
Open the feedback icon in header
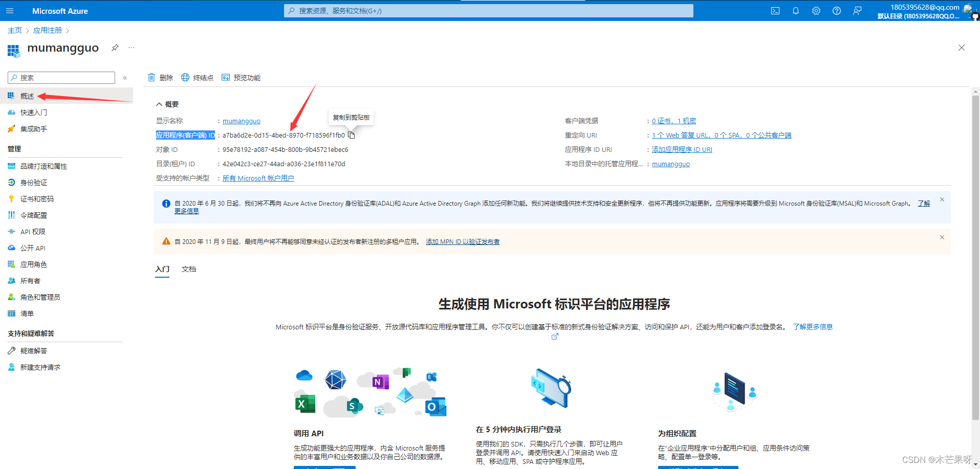coord(857,11)
